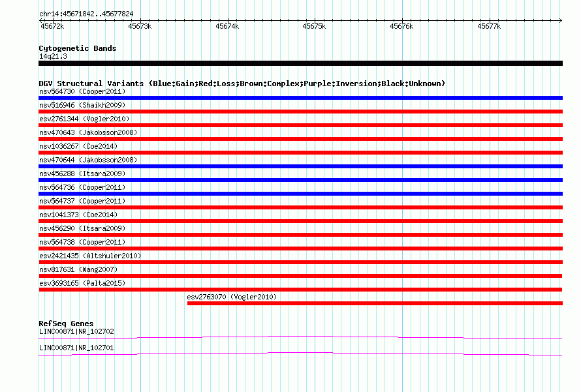Image resolution: width=581 pixels, height=392 pixels.
Task: Click the blue bar for nsv456288
Action: coord(300,180)
